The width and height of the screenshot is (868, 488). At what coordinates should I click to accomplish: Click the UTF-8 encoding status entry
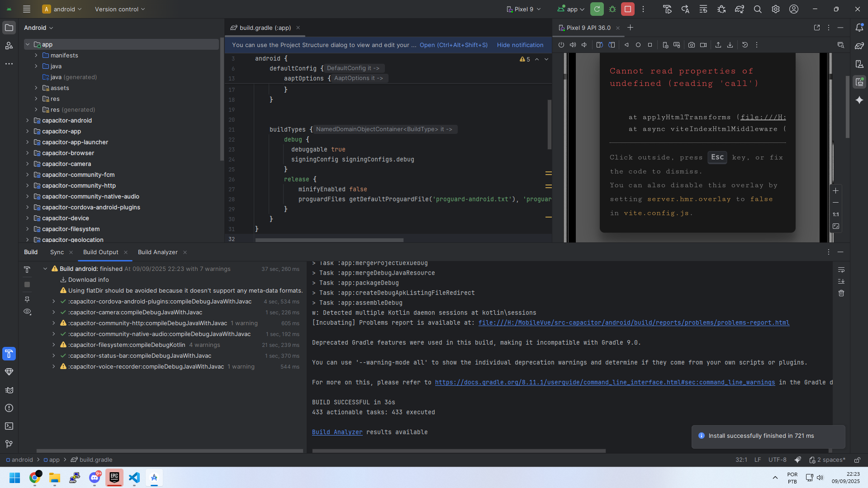pos(777,460)
